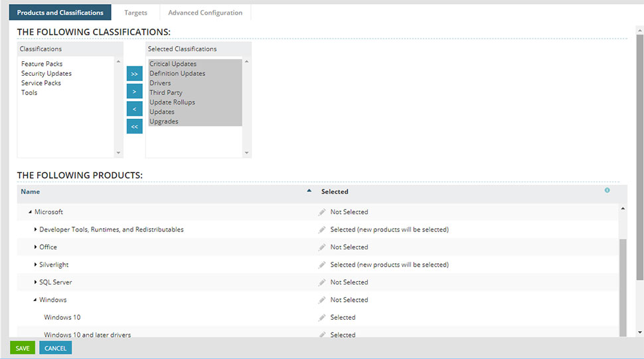The image size is (644, 359).
Task: Expand the SQL Server node
Action: pos(35,282)
